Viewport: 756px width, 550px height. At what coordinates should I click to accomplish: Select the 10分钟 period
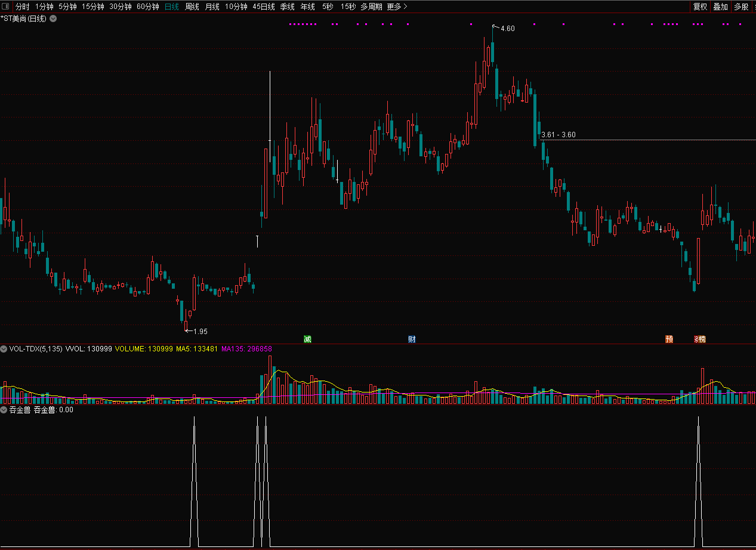pyautogui.click(x=236, y=7)
